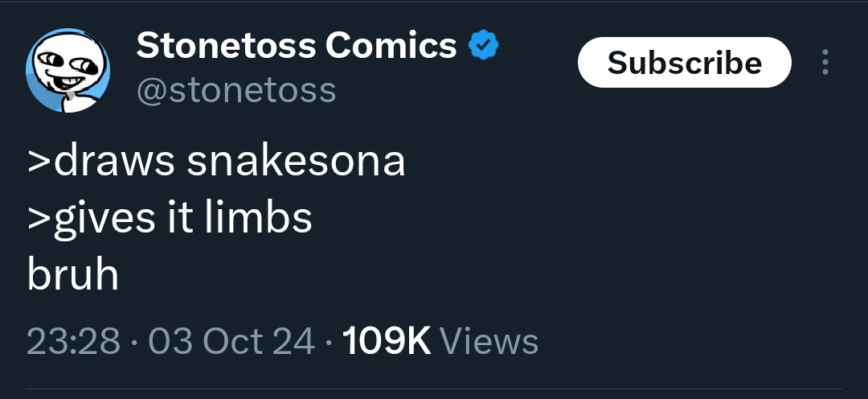Click the ">draws snakesona" text line
This screenshot has height=399, width=868.
pos(216,161)
